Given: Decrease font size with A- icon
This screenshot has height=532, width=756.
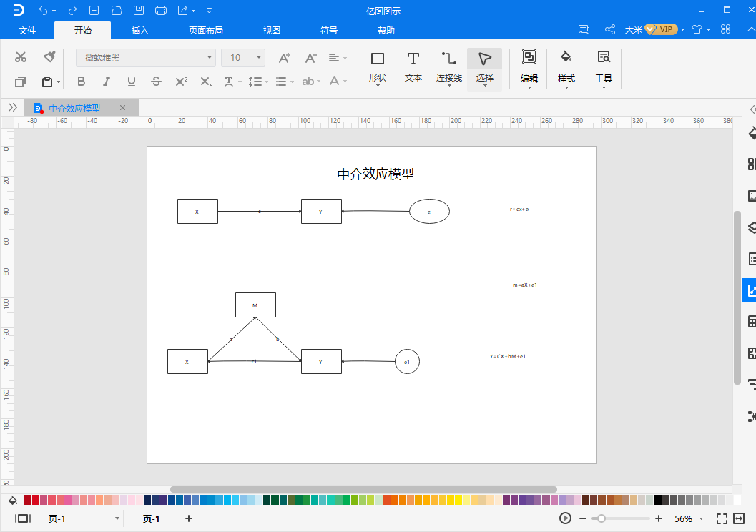Looking at the screenshot, I should (310, 59).
